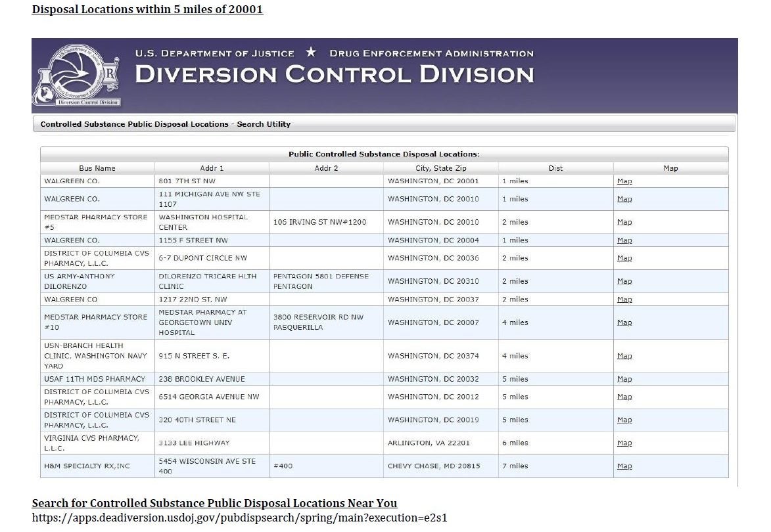
Task: Select the WASHINGTON, DC 20374 cell
Action: [x=441, y=355]
